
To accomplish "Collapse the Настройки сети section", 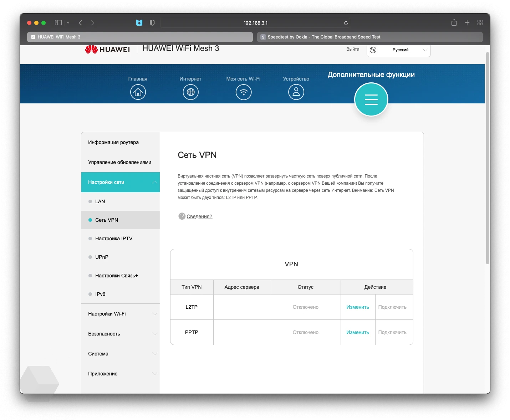I will coord(121,182).
